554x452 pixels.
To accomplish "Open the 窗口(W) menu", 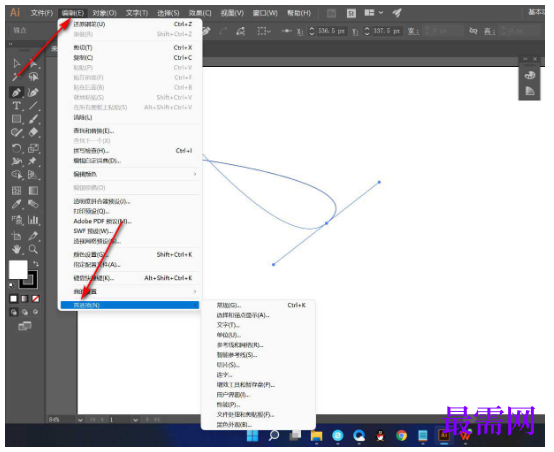I will pos(265,13).
